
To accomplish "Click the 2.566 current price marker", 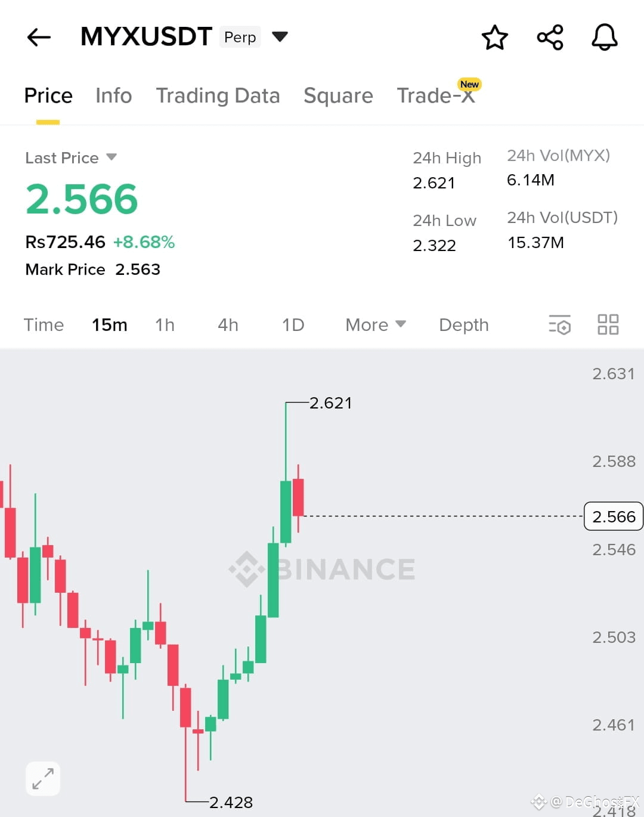I will [x=614, y=516].
